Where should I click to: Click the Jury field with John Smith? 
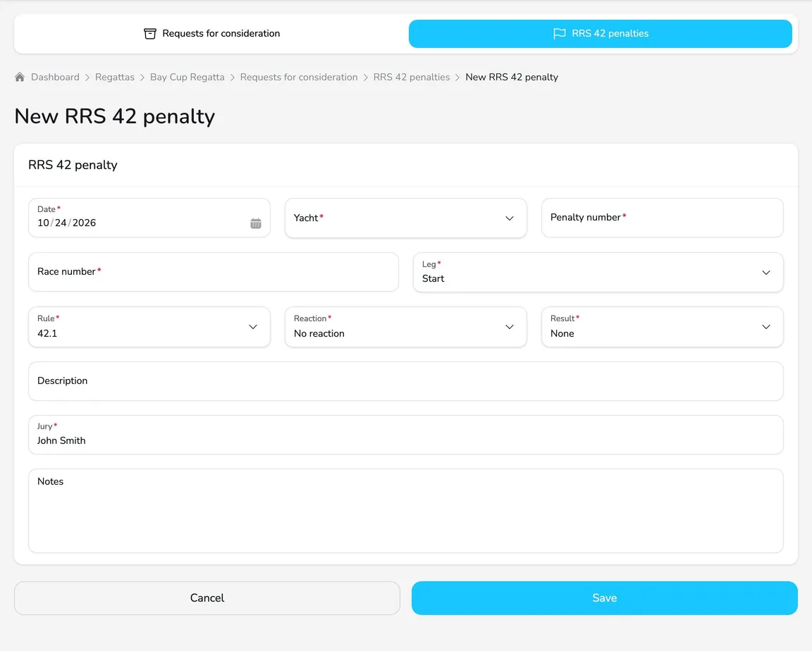click(x=405, y=435)
